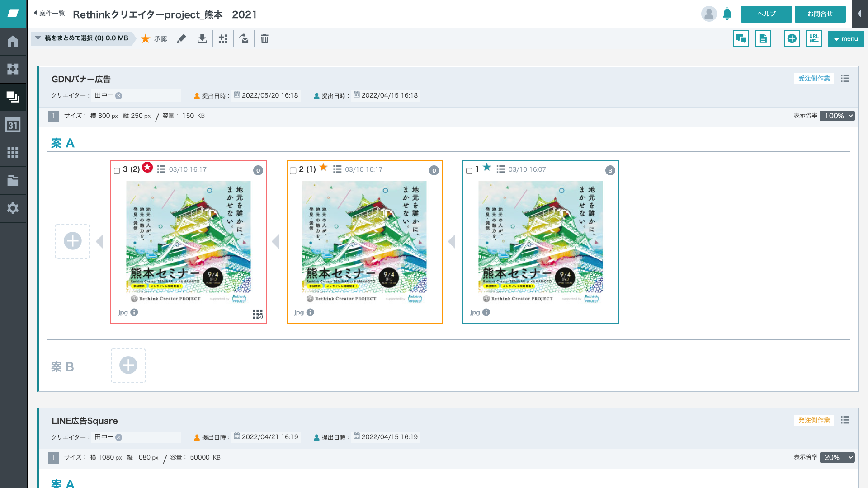Click the orange star on draft 2 (1)

tap(323, 167)
